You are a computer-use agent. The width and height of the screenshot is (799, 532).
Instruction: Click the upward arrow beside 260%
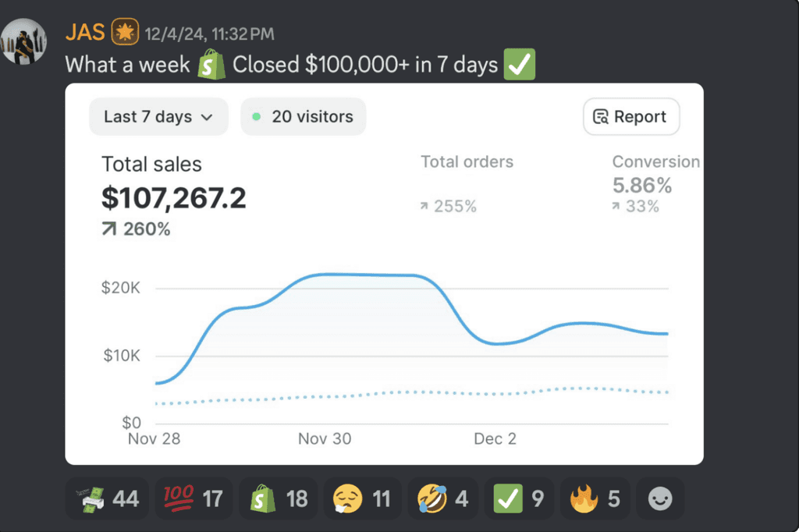coord(109,229)
